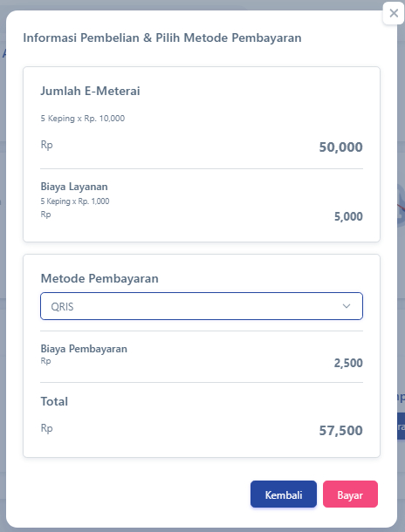
Task: Click the 5,000 service fee amount
Action: point(348,216)
